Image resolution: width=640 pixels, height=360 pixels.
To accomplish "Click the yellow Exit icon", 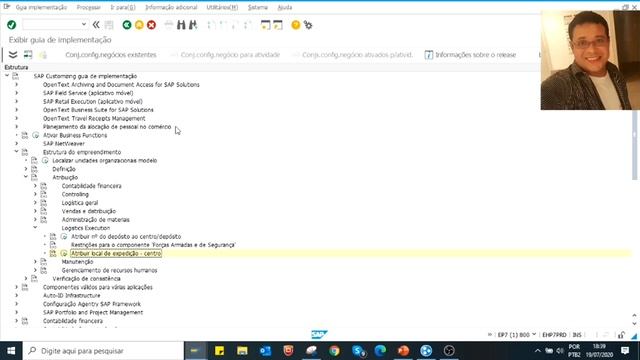I will coord(139,25).
